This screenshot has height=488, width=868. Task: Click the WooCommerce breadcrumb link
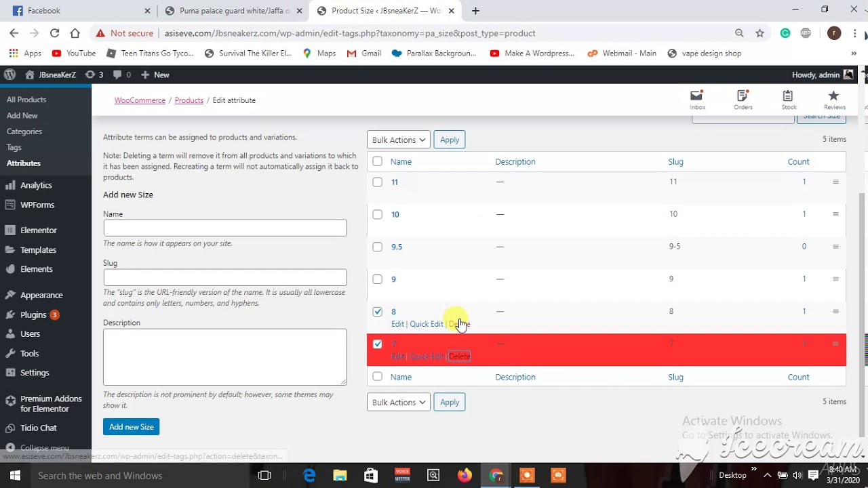[140, 100]
